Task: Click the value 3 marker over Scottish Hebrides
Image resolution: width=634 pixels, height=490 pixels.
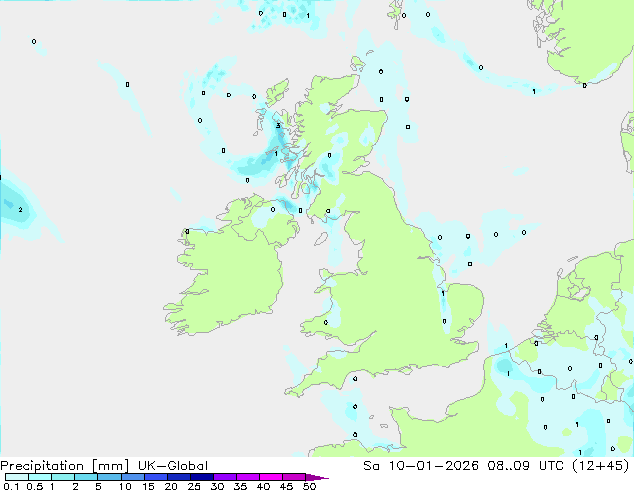Action: [278, 126]
